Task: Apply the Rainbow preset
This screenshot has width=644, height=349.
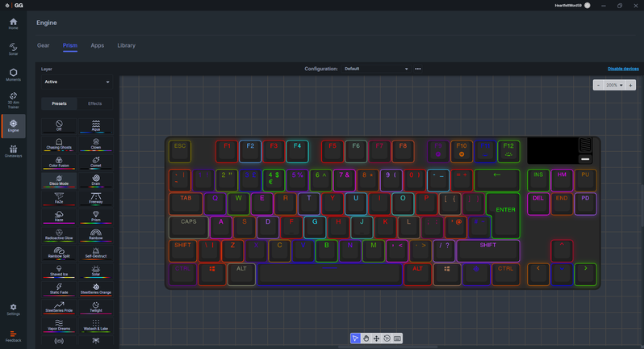Action: pyautogui.click(x=96, y=234)
